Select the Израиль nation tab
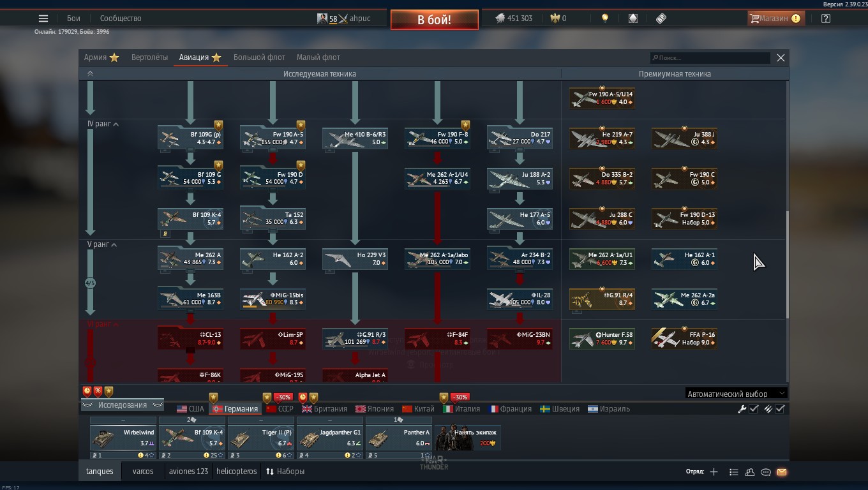Viewport: 868px width, 490px height. click(608, 409)
